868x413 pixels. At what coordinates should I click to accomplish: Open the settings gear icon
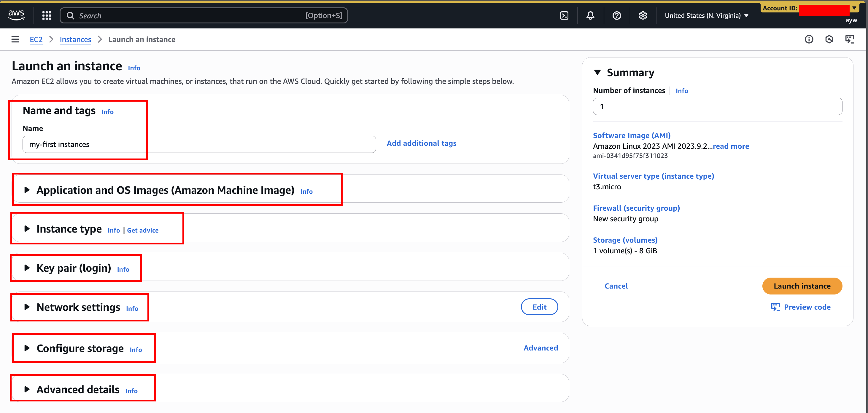click(x=643, y=15)
